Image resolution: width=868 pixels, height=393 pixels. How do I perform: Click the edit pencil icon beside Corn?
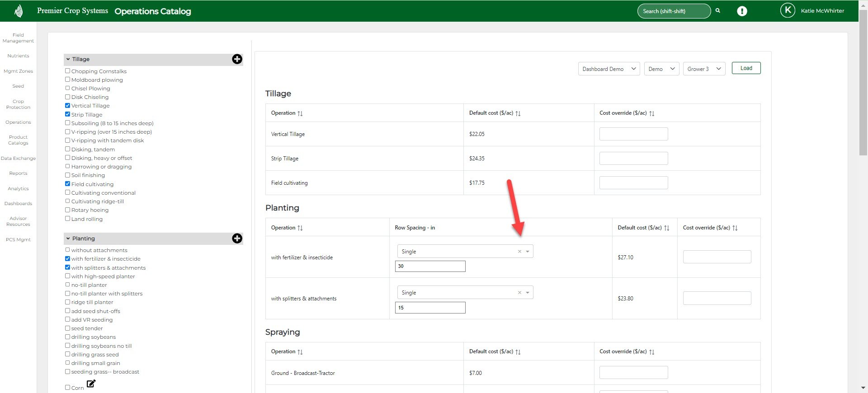(91, 384)
